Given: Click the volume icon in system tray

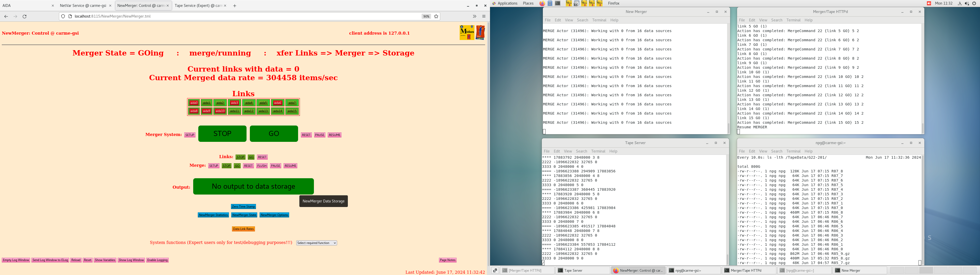Looking at the screenshot, I should (967, 3).
